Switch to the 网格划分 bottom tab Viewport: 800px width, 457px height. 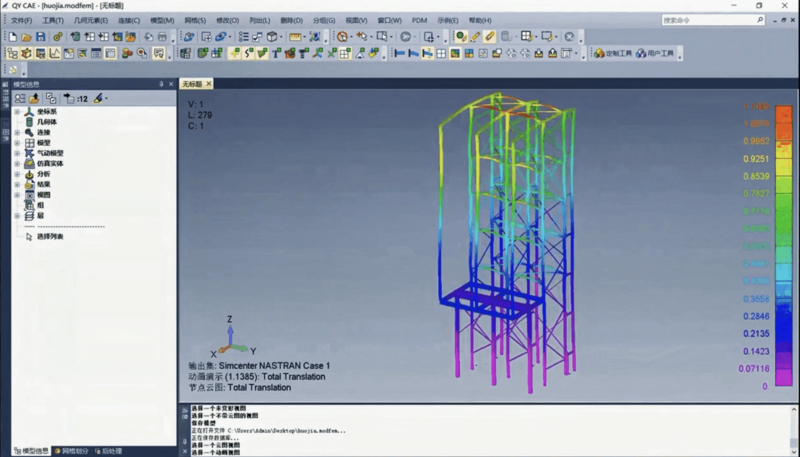click(70, 451)
